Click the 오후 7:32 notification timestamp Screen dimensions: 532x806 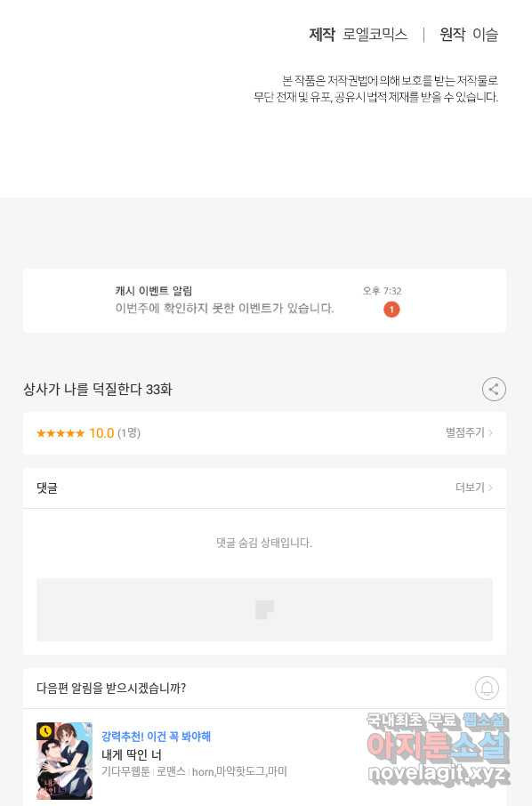coord(382,291)
